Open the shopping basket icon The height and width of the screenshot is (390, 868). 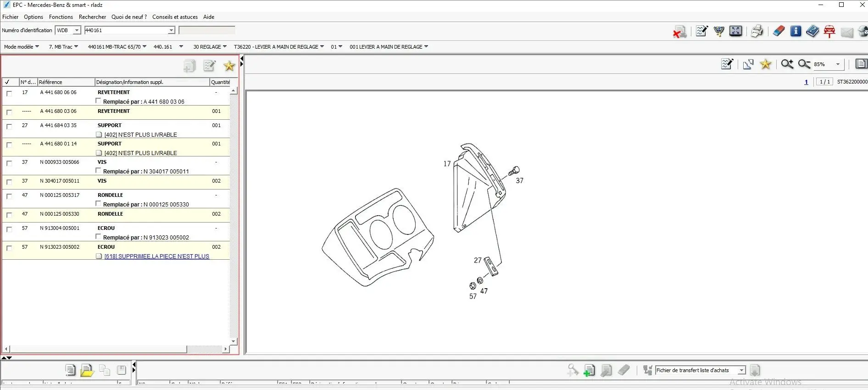(719, 31)
